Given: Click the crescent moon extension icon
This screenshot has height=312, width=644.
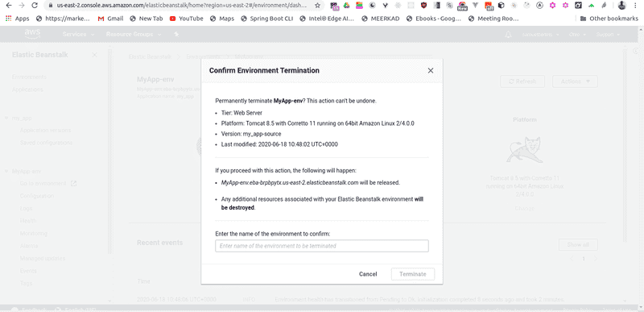Looking at the screenshot, I should pos(372,6).
